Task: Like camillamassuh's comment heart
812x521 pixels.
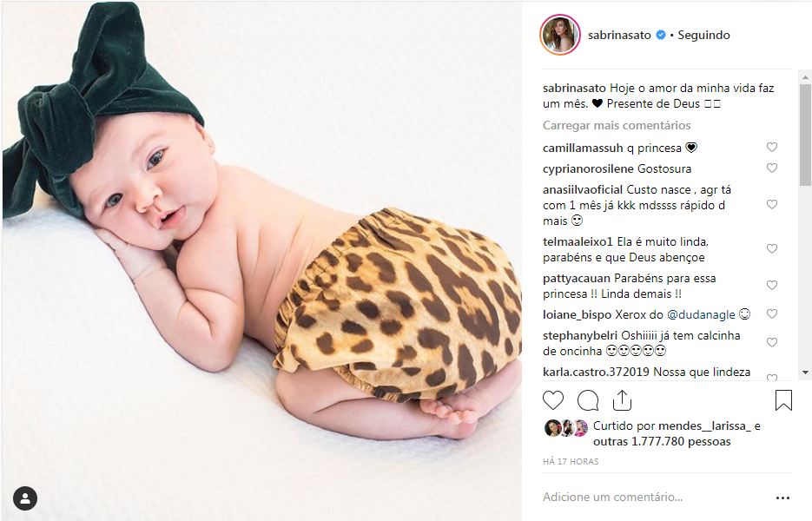Action: pyautogui.click(x=771, y=147)
